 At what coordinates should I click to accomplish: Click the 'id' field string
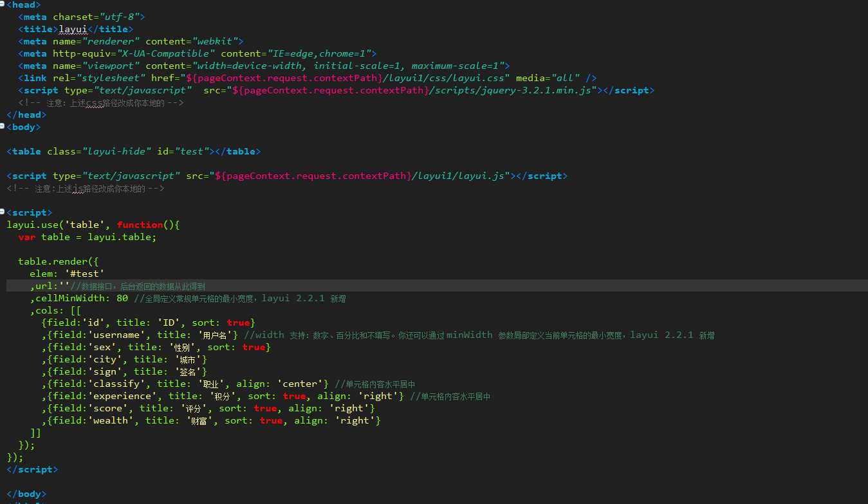coord(93,322)
